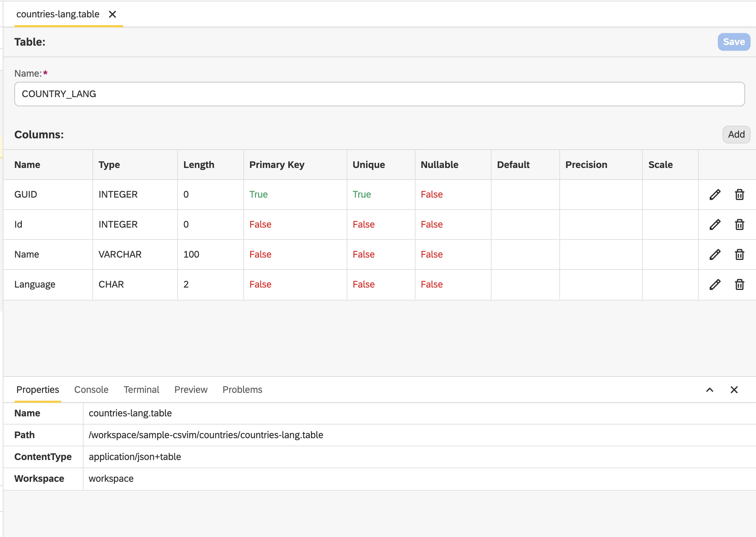Focus the table Name input field

tap(379, 94)
